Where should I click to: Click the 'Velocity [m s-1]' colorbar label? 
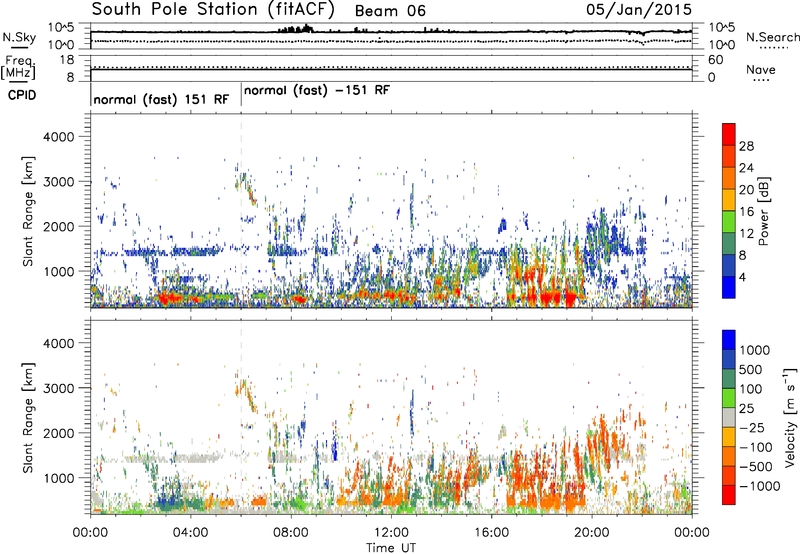[790, 417]
